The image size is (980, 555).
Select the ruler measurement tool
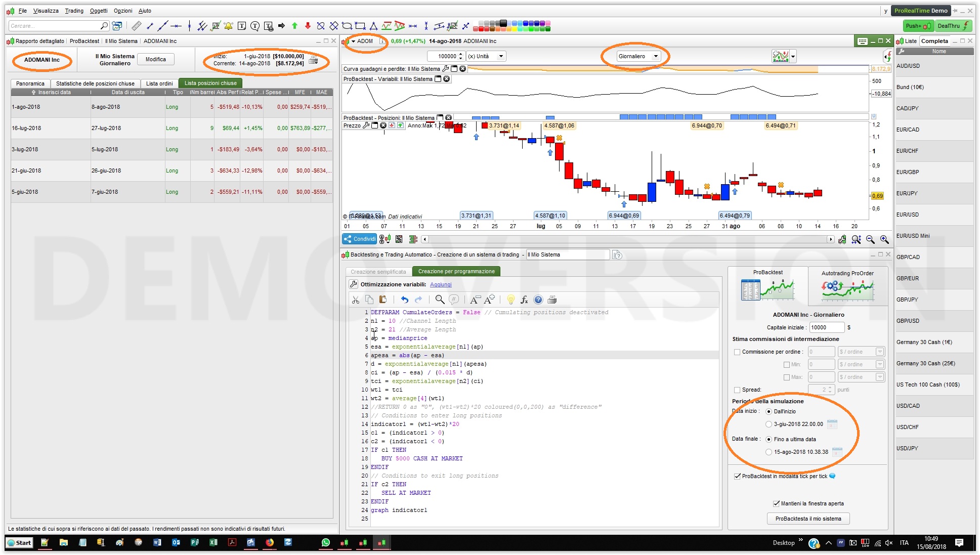click(x=136, y=26)
